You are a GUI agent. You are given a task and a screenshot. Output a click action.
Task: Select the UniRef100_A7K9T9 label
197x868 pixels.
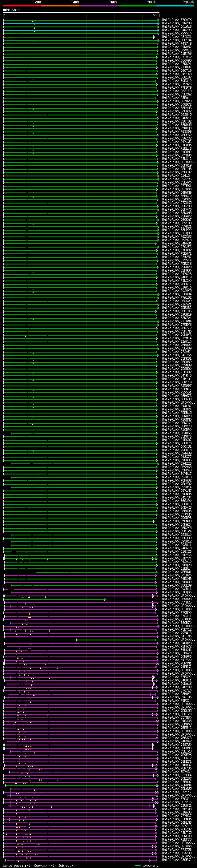point(177,88)
